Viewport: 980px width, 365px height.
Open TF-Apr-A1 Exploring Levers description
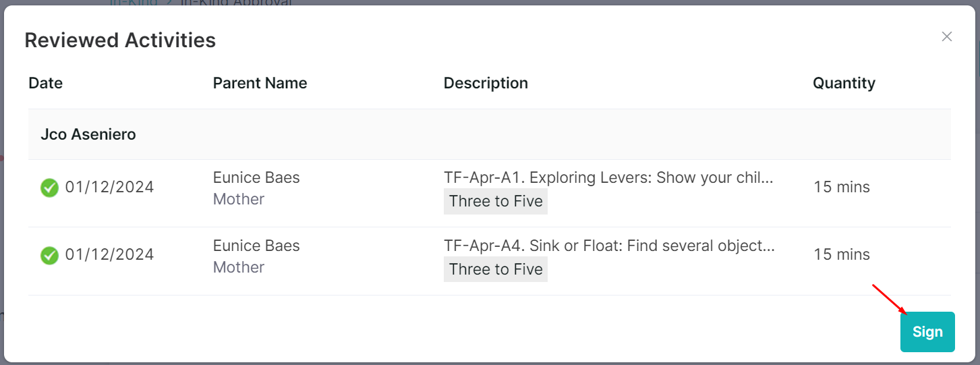click(x=608, y=178)
